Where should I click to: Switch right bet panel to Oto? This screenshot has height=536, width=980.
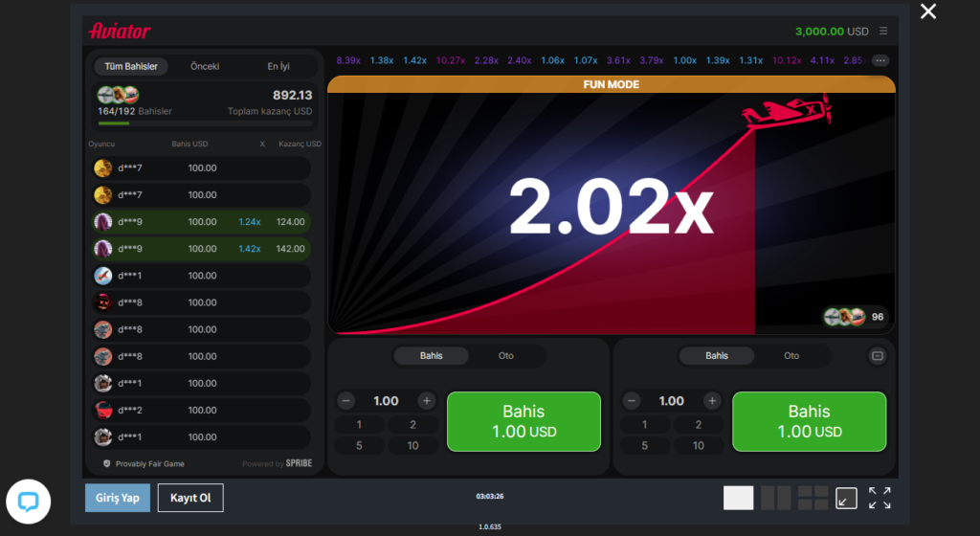tap(791, 356)
